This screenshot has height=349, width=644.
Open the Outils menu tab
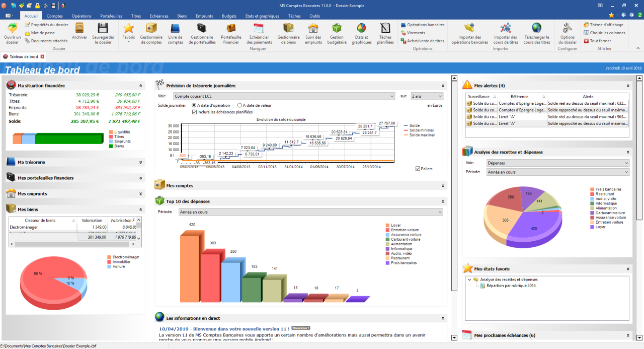coord(314,16)
